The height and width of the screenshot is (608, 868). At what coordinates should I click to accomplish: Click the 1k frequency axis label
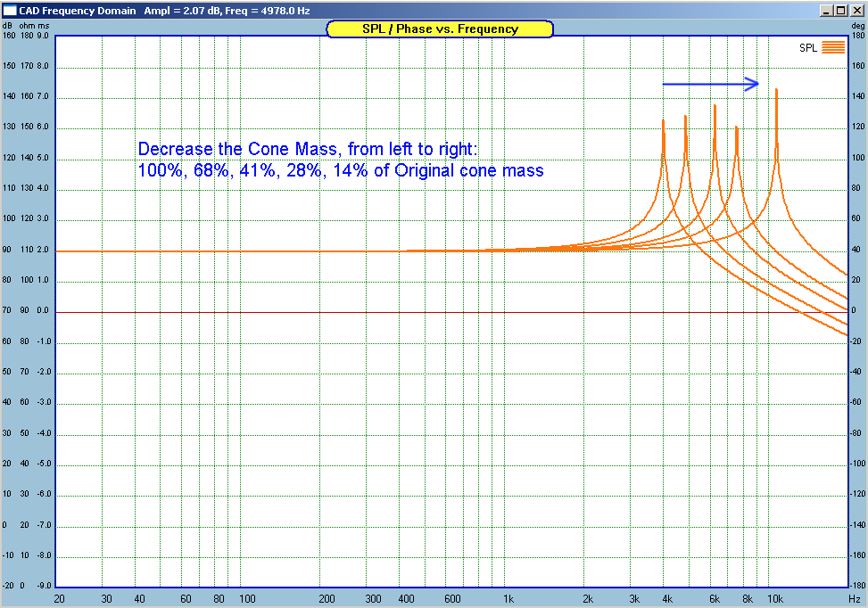pos(508,599)
